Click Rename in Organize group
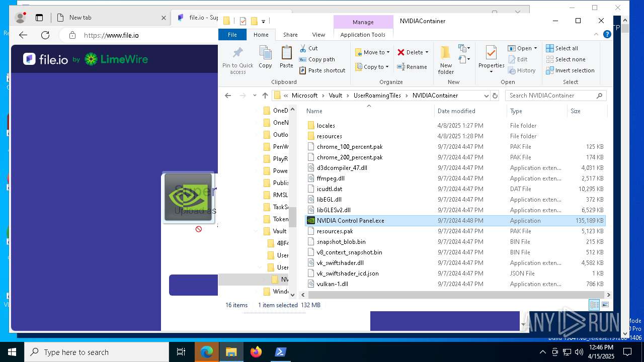The width and height of the screenshot is (644, 362). coord(412,67)
